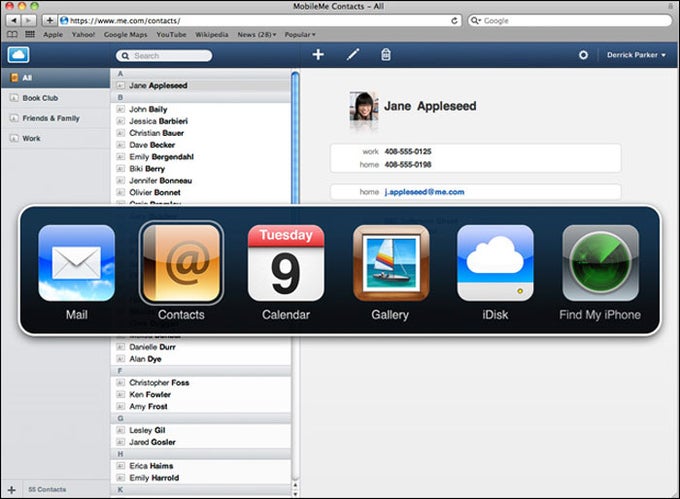Select Jessica Barbieri contact
Screen dimensions: 680x499
[201, 121]
